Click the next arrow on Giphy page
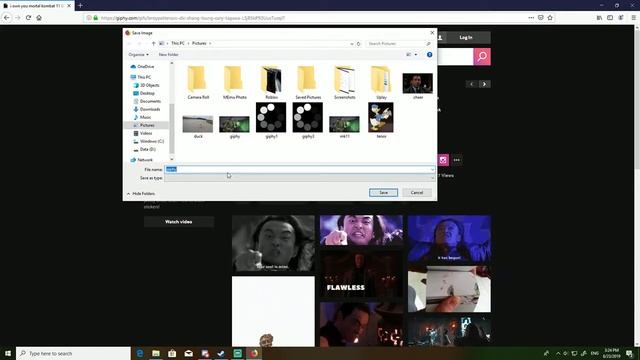 point(484,84)
